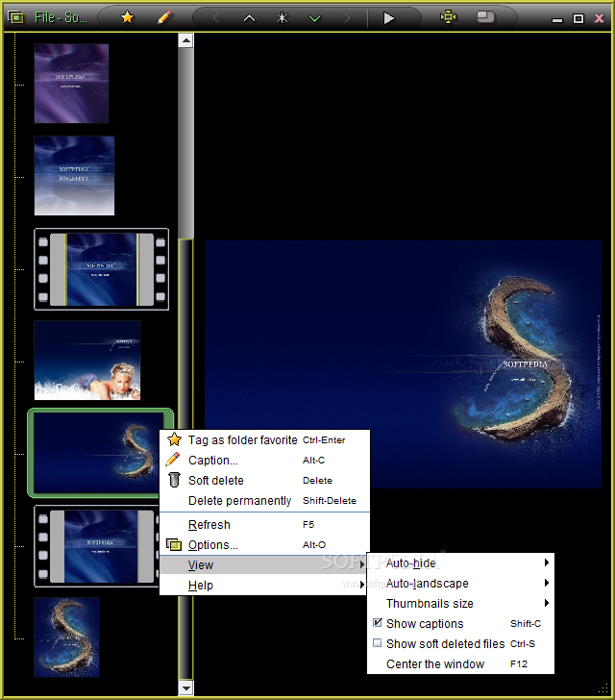Open Options... from the context menu
This screenshot has width=615, height=700.
tap(264, 544)
